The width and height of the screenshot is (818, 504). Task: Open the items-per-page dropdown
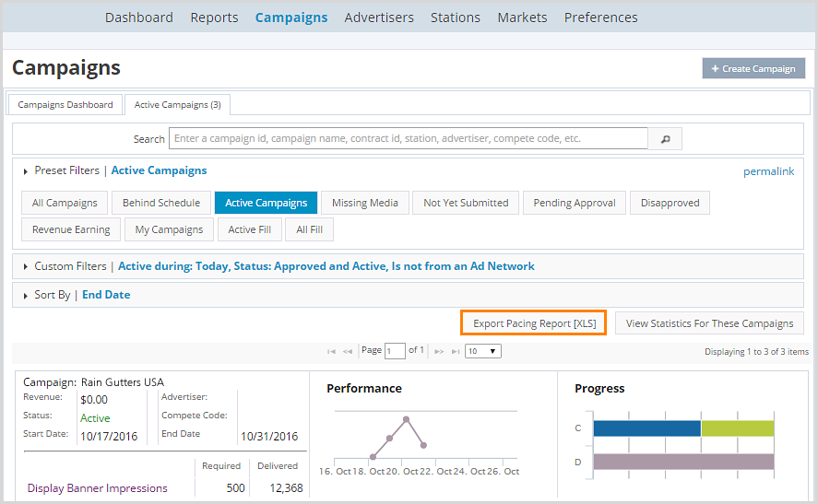pyautogui.click(x=482, y=351)
